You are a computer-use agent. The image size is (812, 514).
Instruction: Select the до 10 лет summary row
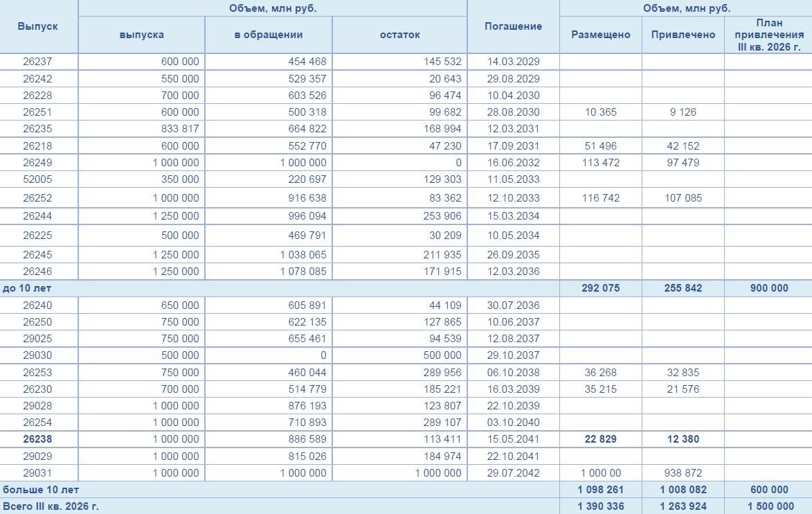406,288
